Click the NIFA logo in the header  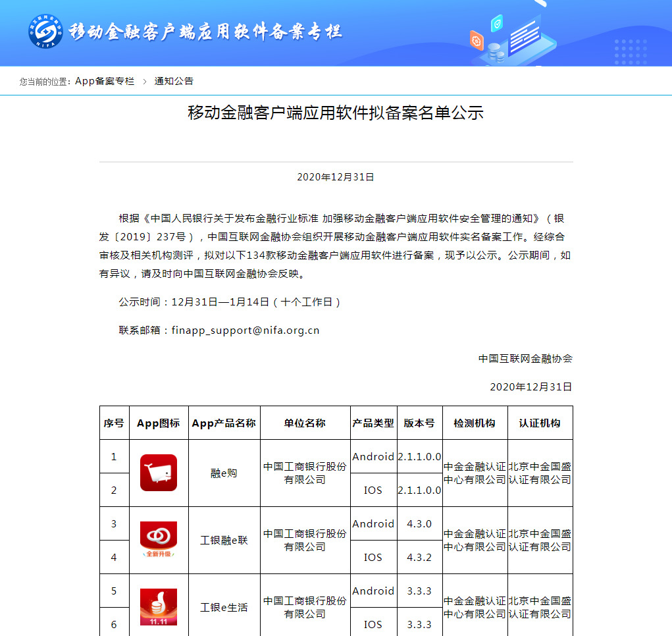tap(45, 31)
